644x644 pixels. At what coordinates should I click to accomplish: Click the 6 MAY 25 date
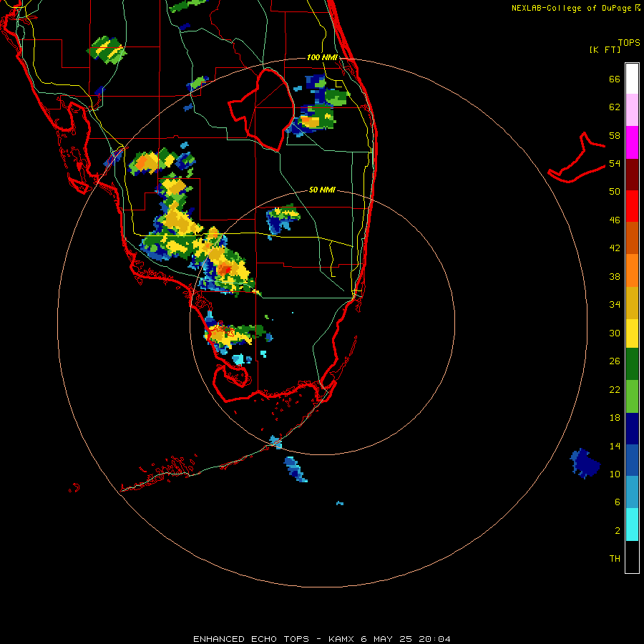coord(387,639)
